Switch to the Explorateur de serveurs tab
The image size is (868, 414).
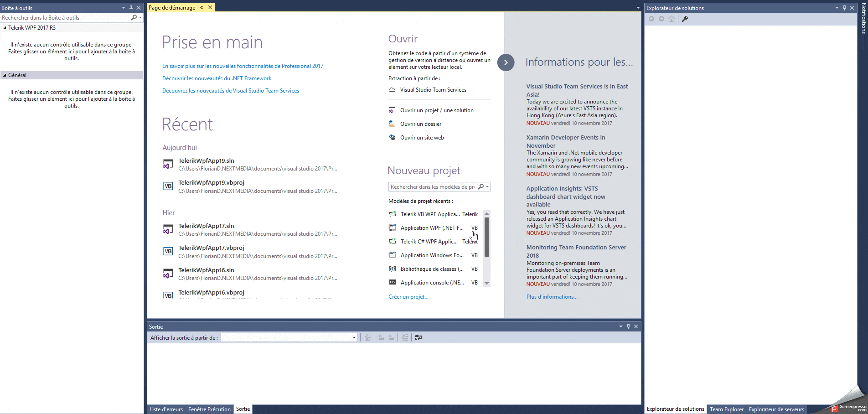776,409
